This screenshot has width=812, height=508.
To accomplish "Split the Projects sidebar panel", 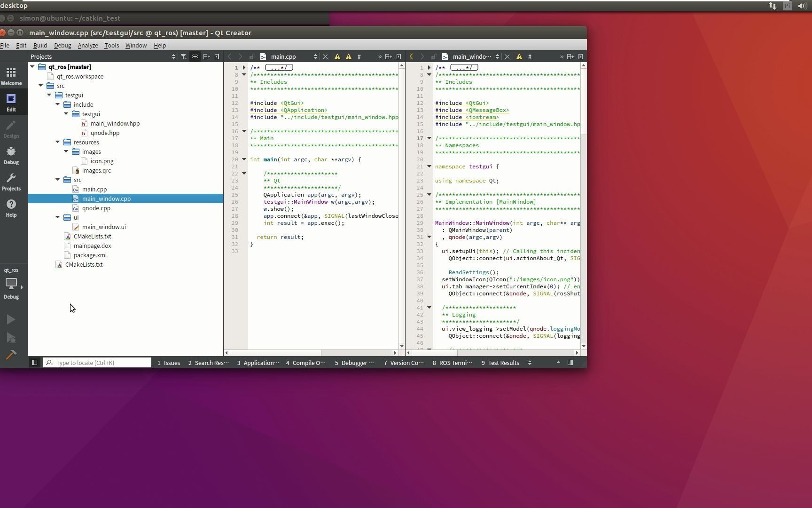I will pyautogui.click(x=206, y=56).
